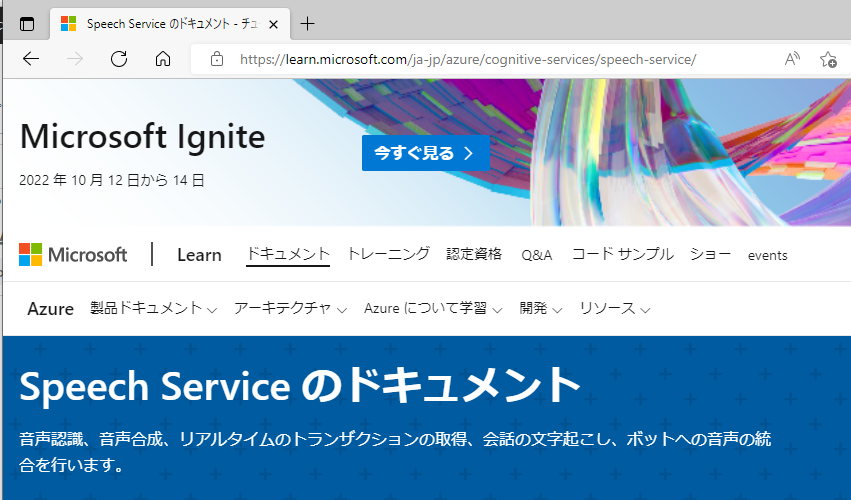Select the トレーニング nav item
The width and height of the screenshot is (851, 500).
click(x=388, y=254)
